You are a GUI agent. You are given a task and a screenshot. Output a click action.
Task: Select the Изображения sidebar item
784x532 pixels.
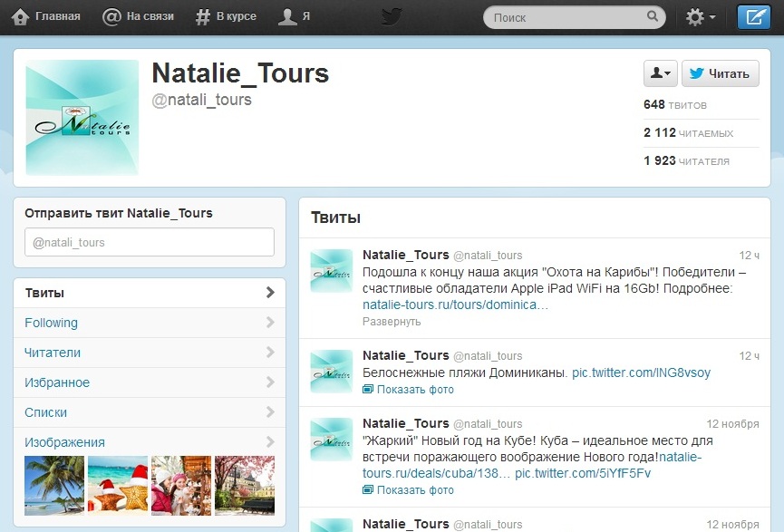click(x=150, y=442)
